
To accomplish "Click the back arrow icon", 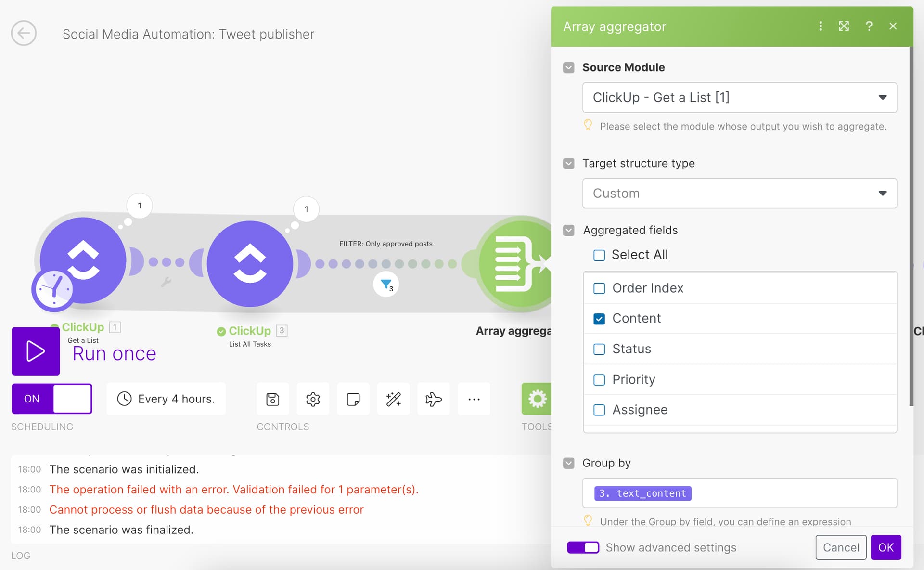I will click(24, 33).
